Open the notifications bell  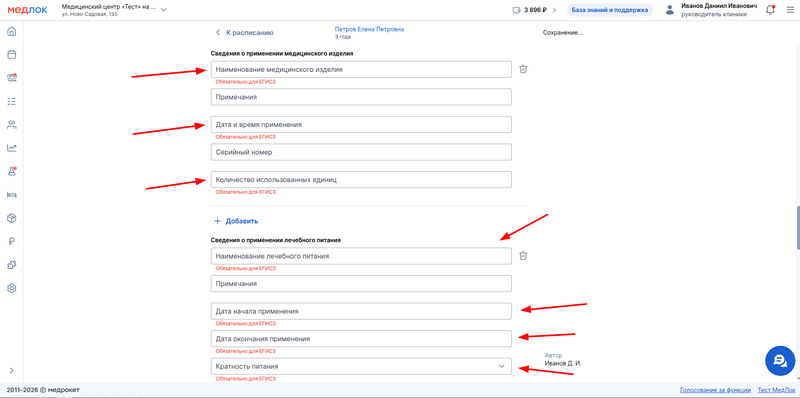click(x=770, y=10)
